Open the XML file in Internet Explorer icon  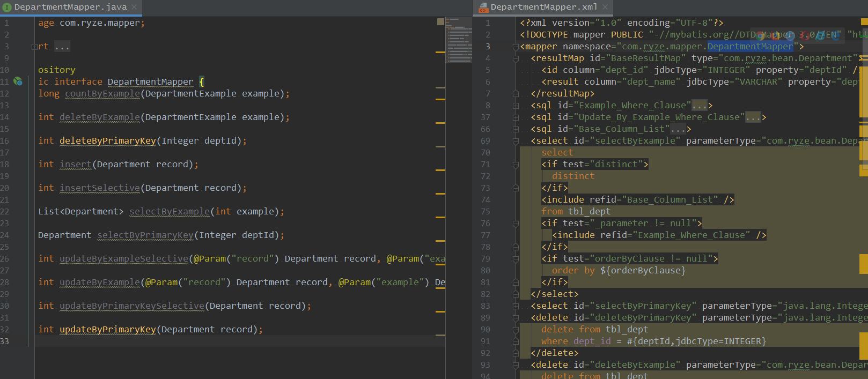(x=819, y=35)
